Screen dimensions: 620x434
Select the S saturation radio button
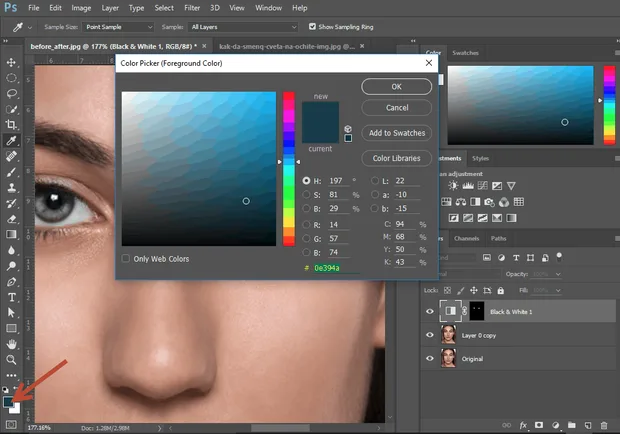[306, 194]
